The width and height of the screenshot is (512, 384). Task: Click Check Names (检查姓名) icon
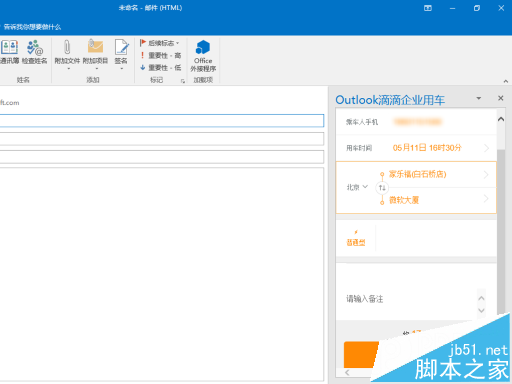pos(35,52)
